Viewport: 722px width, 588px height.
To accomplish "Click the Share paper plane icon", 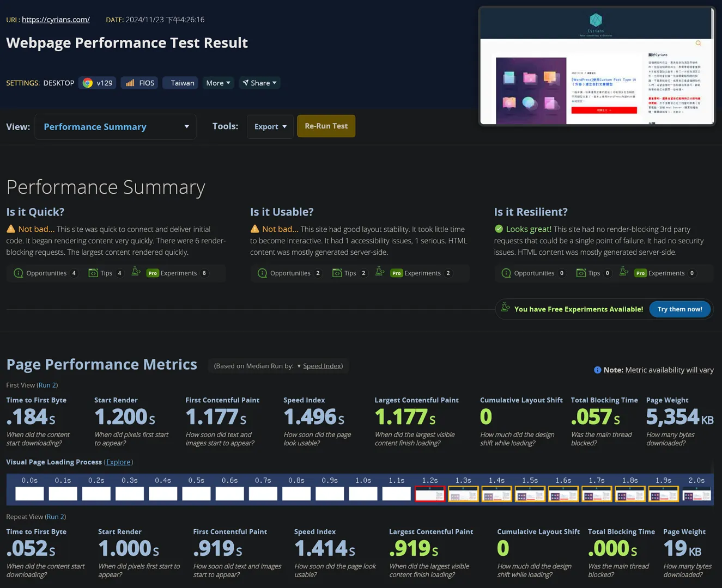I will point(246,83).
